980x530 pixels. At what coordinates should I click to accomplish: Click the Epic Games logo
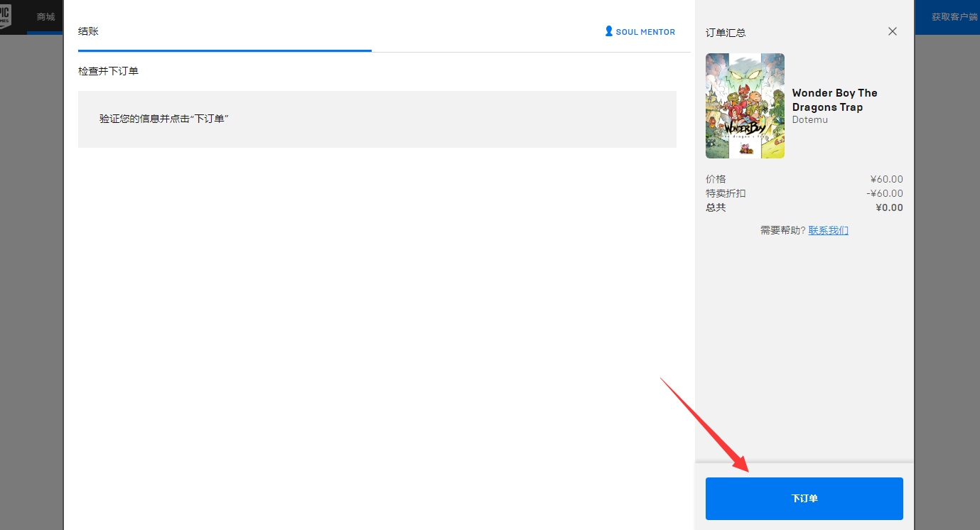pyautogui.click(x=6, y=16)
